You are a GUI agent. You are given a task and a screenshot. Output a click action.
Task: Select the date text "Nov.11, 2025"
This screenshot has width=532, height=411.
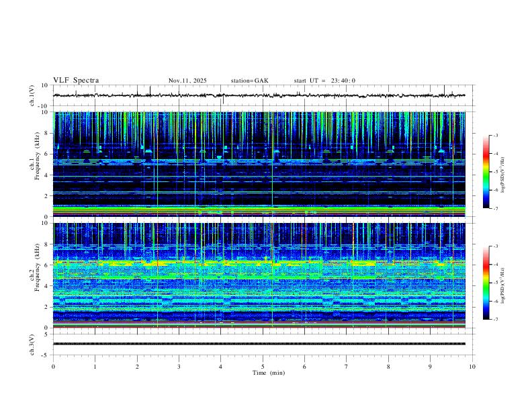pyautogui.click(x=187, y=81)
